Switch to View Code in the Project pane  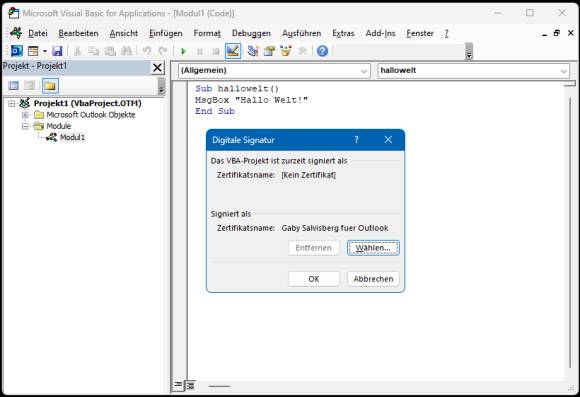[x=14, y=86]
